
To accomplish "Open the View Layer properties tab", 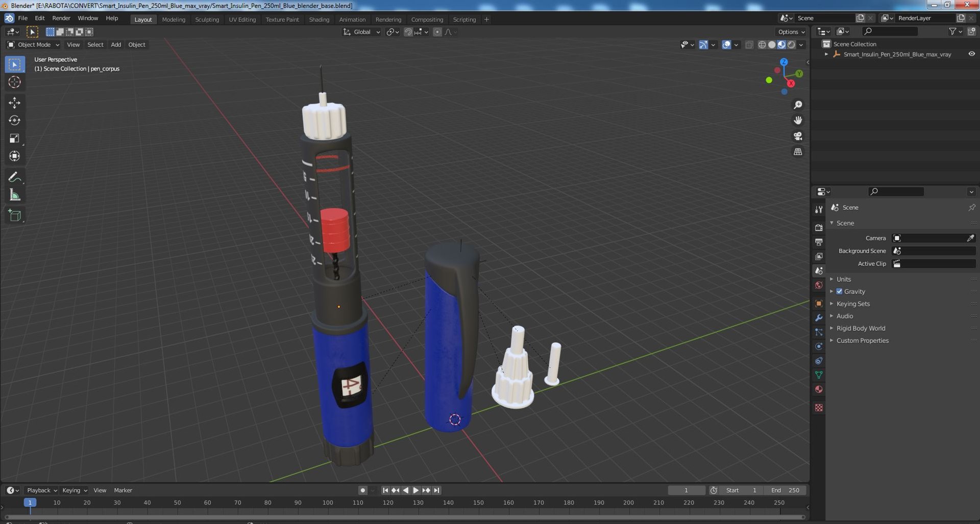I will pos(819,256).
